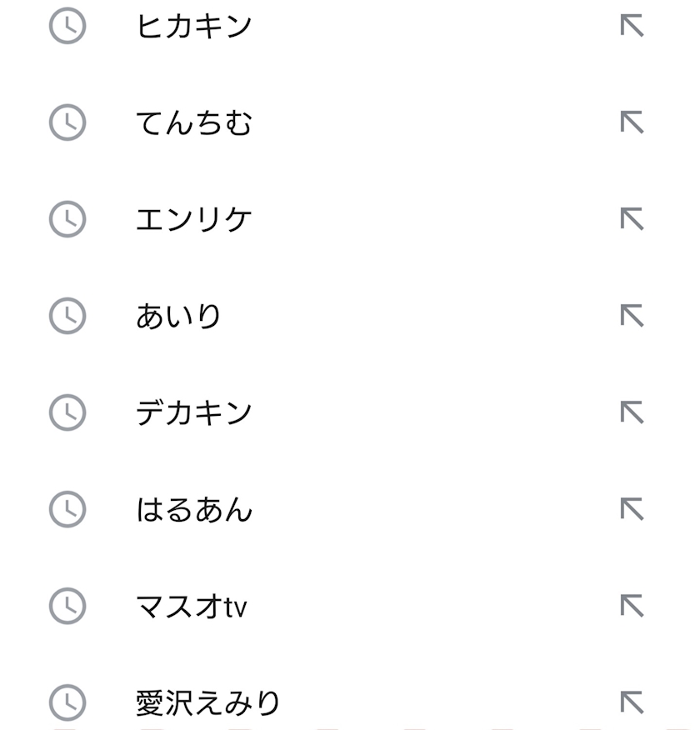Fill the search box using the エンリケ arrow
Image resolution: width=700 pixels, height=730 pixels.
(632, 220)
